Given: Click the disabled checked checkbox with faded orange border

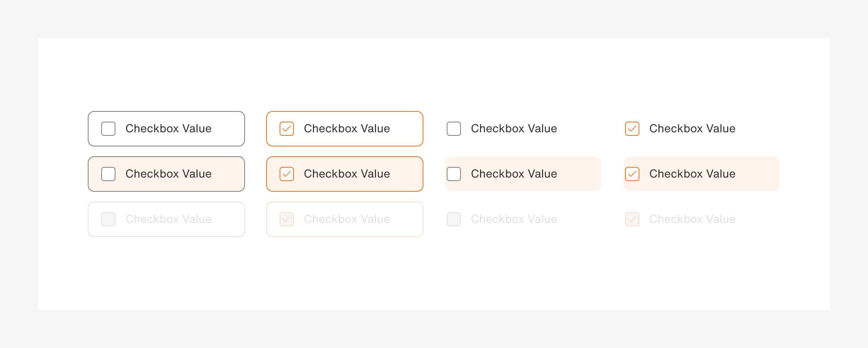Looking at the screenshot, I should coord(286,219).
